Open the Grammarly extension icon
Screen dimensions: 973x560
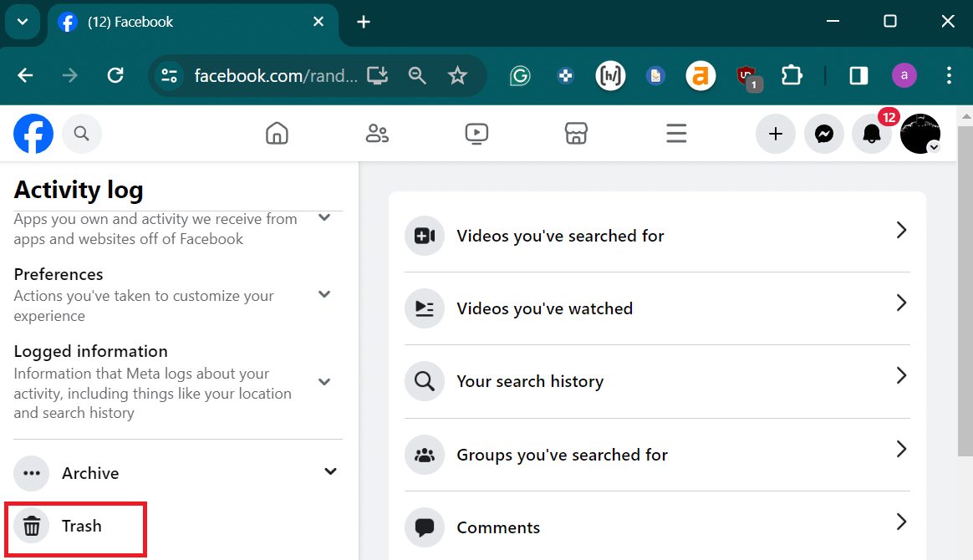pos(520,76)
